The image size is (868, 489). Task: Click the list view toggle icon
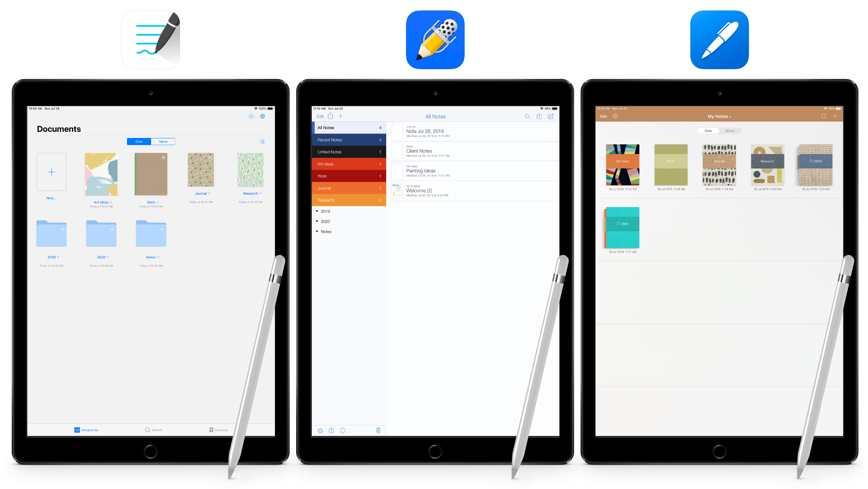[262, 141]
